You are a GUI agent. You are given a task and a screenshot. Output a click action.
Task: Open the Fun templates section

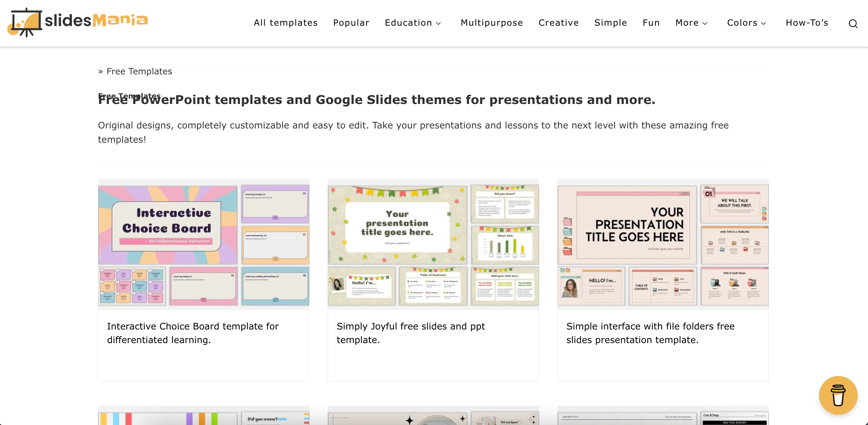coord(650,23)
